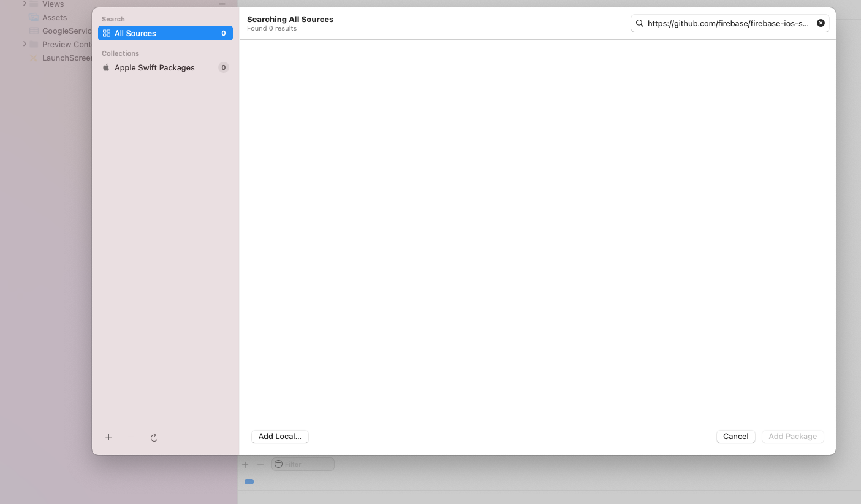The height and width of the screenshot is (504, 861).
Task: Focus the package URL search field
Action: pyautogui.click(x=727, y=23)
